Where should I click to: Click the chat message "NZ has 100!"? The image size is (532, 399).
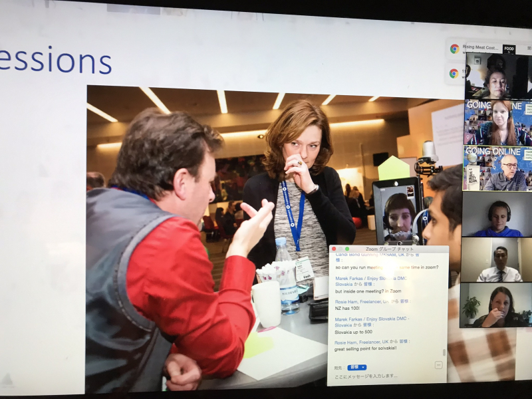click(347, 309)
